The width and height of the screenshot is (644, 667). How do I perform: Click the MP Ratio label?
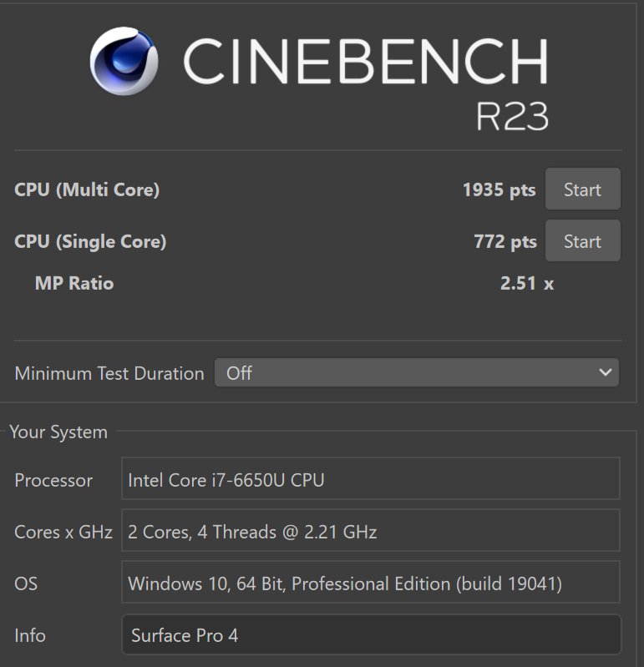click(x=74, y=283)
